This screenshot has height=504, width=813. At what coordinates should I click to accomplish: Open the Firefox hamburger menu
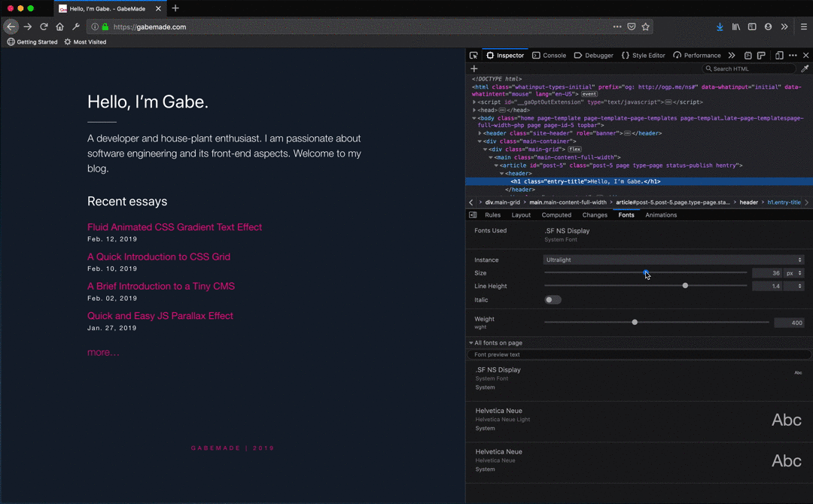pos(804,26)
